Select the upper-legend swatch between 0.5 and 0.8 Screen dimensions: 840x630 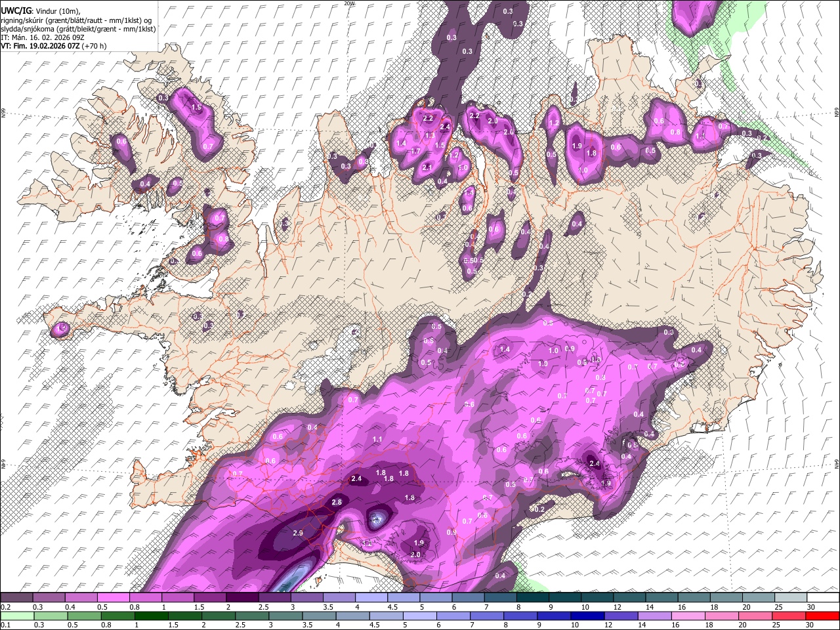coord(113,597)
